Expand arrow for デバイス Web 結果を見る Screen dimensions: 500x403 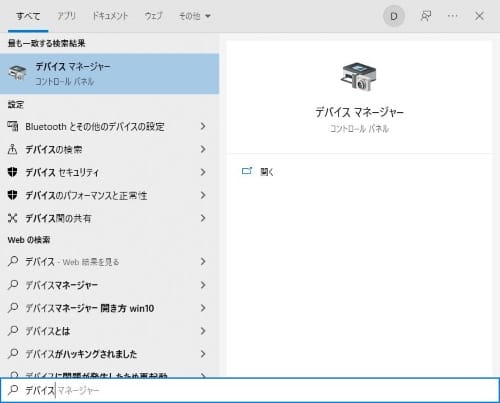click(x=203, y=261)
